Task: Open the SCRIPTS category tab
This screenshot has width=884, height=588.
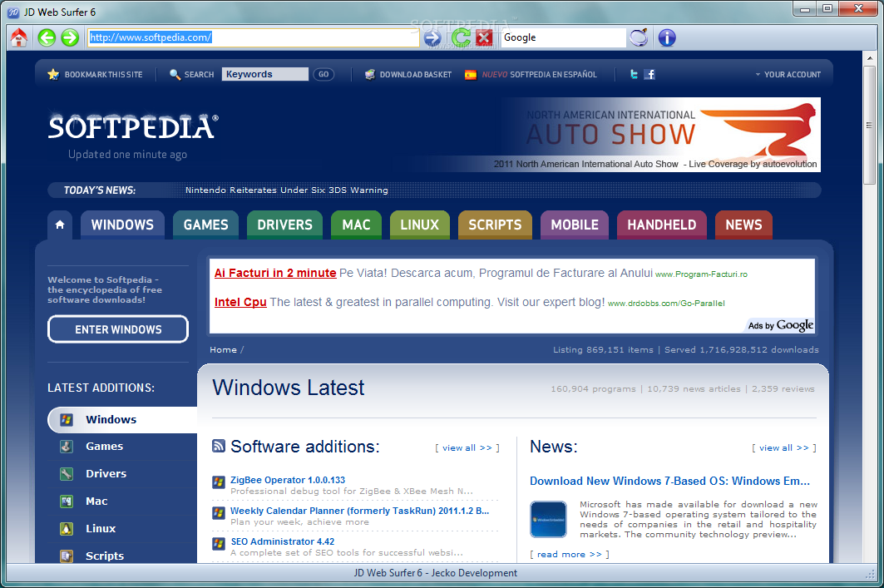Action: tap(495, 225)
